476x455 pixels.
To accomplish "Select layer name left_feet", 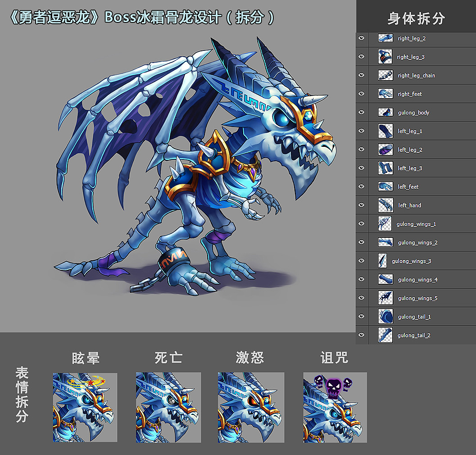I will pyautogui.click(x=408, y=187).
